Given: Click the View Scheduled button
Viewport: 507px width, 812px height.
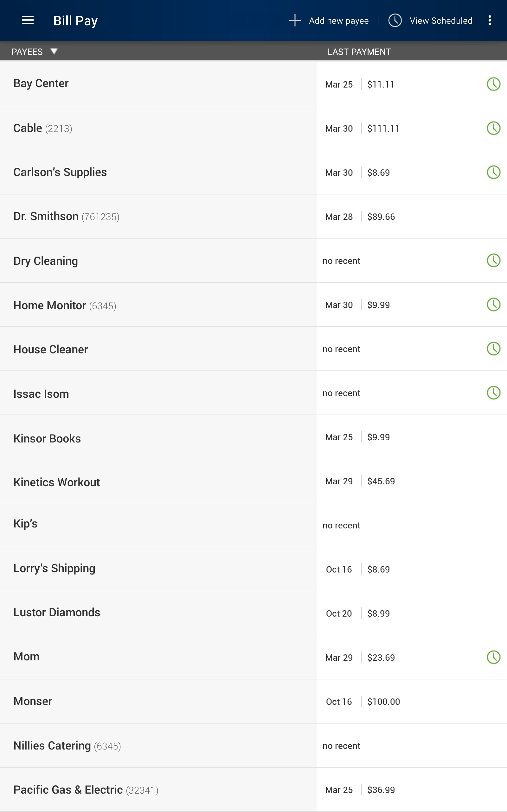Looking at the screenshot, I should [x=431, y=21].
